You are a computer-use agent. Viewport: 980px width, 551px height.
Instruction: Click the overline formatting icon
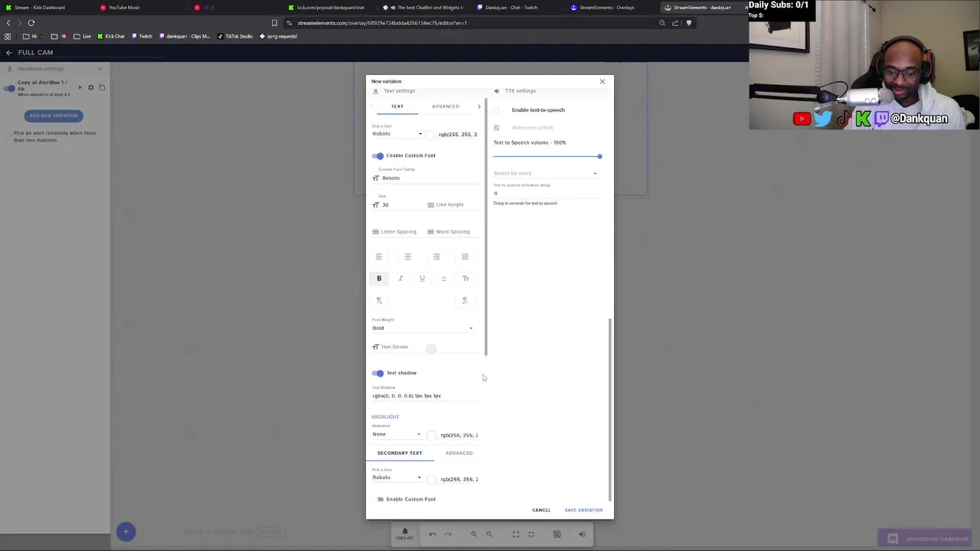[x=443, y=279]
